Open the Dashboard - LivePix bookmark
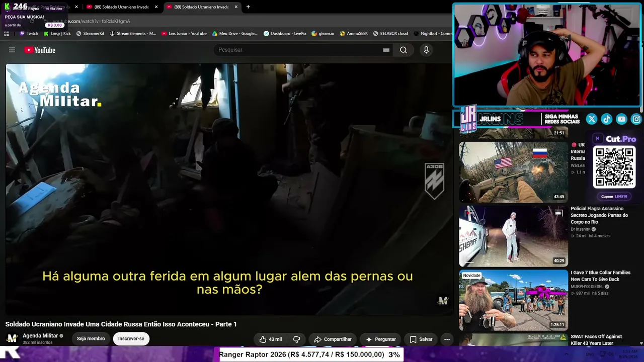This screenshot has height=362, width=644. (285, 34)
